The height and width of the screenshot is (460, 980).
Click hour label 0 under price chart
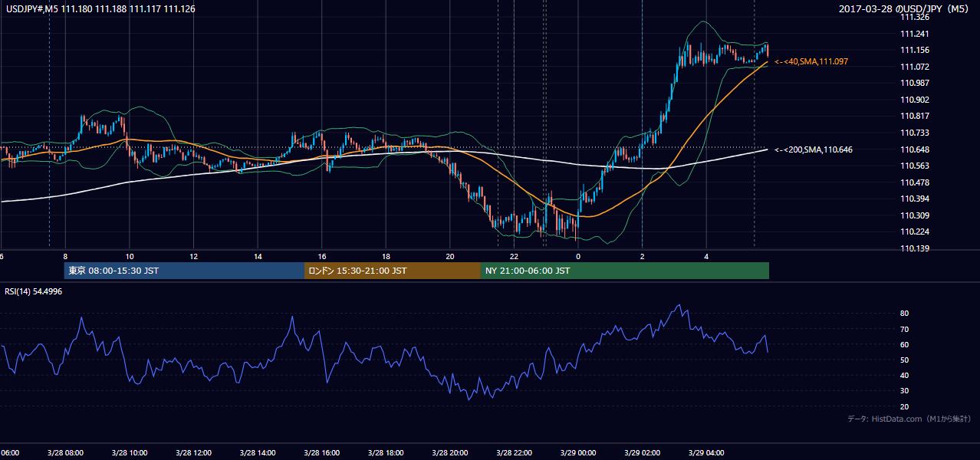coord(578,256)
